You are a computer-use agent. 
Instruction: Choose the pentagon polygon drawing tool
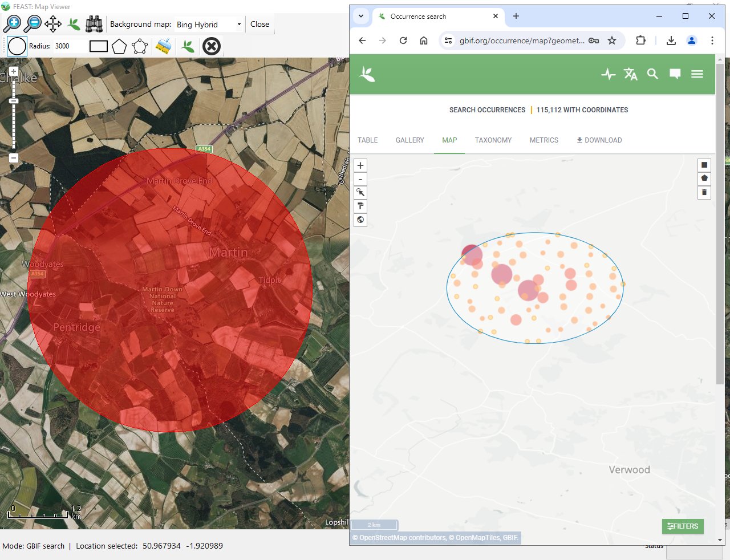click(x=119, y=46)
